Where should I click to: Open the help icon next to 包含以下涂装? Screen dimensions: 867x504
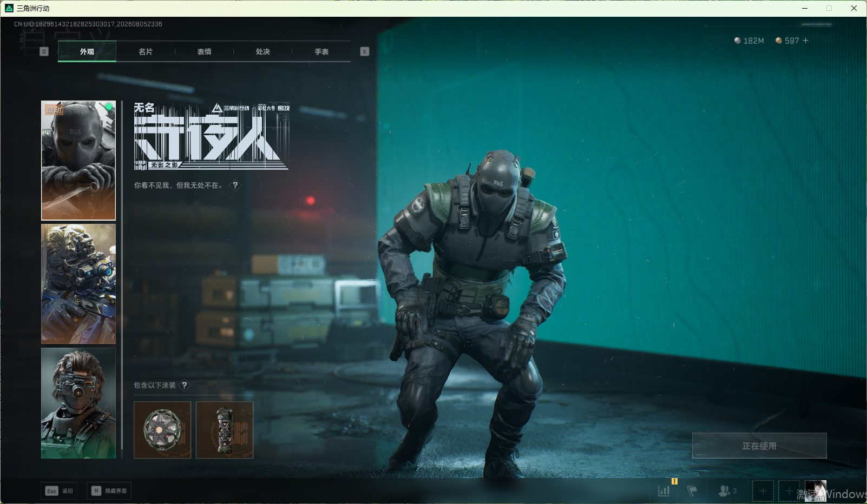pos(185,385)
